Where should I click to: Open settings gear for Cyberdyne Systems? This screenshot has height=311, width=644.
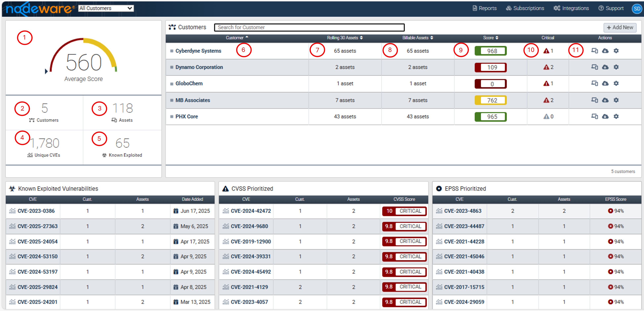coord(616,51)
